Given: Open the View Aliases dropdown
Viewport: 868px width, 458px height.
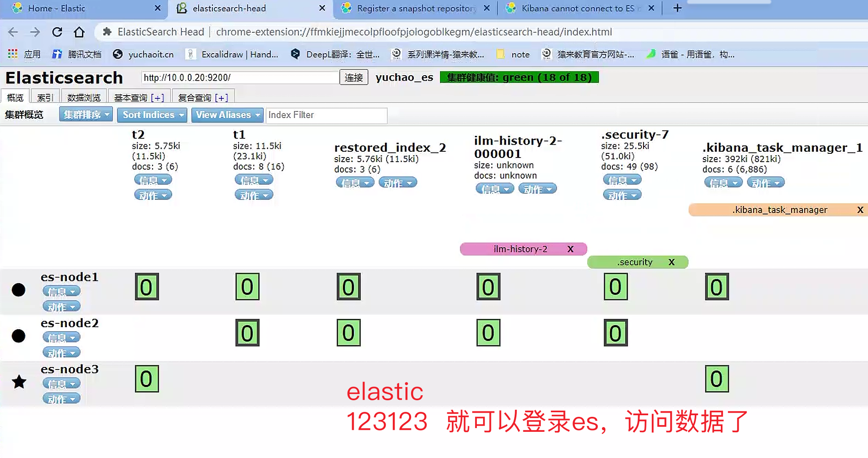Looking at the screenshot, I should coord(227,115).
